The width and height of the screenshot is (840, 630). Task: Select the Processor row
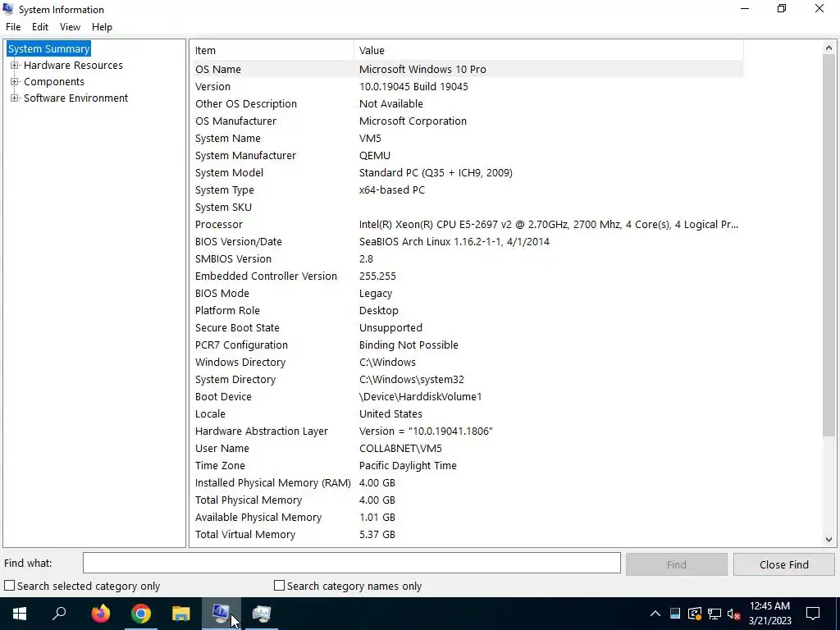point(468,225)
